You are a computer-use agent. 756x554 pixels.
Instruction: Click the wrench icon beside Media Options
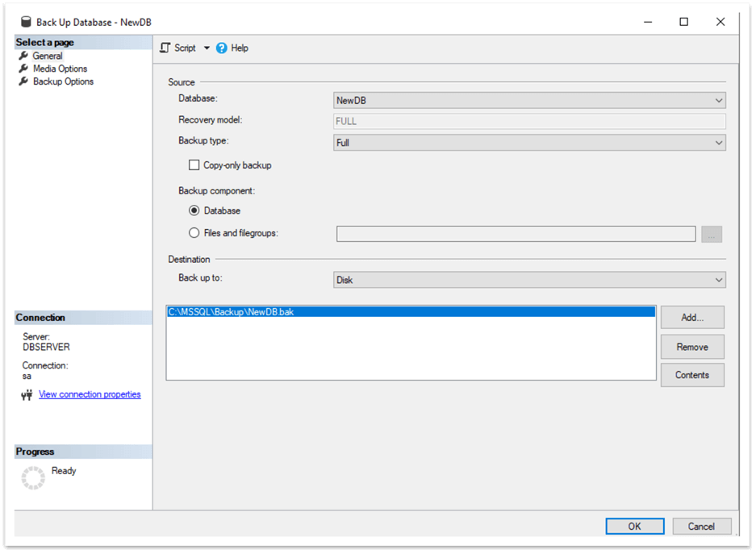click(x=22, y=69)
